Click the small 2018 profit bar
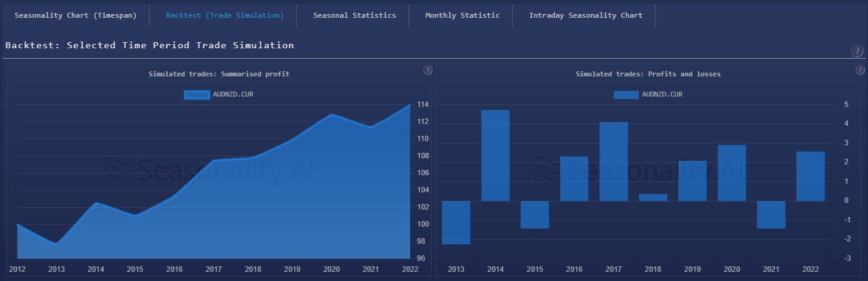Screen dimensions: 868x281 pos(653,197)
